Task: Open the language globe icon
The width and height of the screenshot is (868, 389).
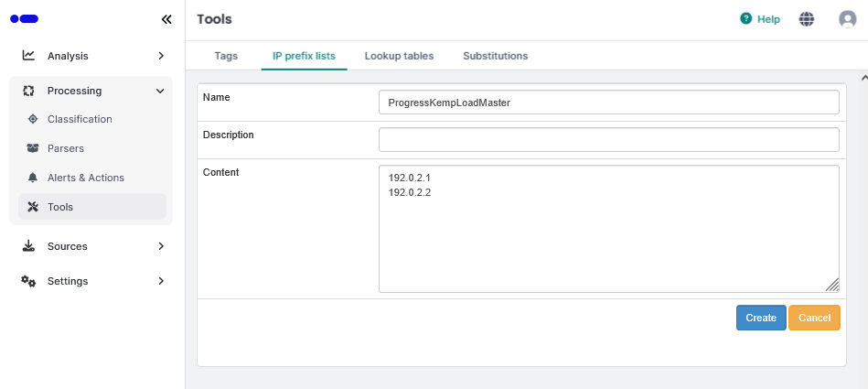Action: pos(807,19)
